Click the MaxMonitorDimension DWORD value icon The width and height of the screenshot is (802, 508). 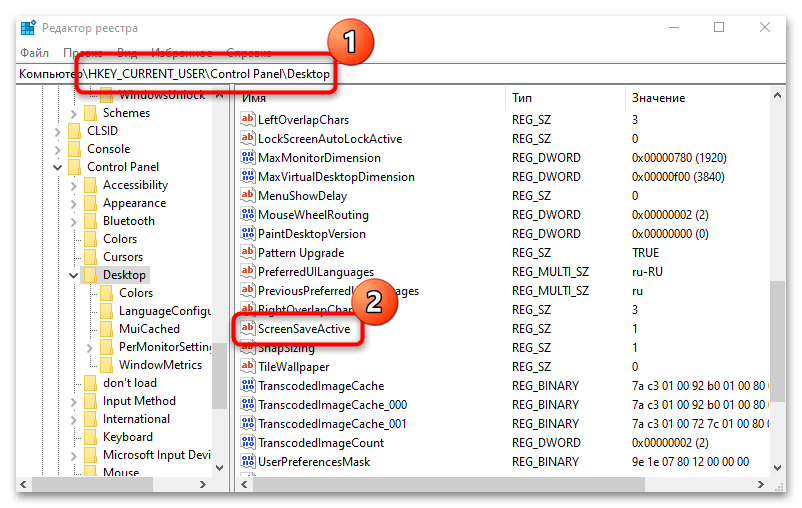(x=248, y=158)
